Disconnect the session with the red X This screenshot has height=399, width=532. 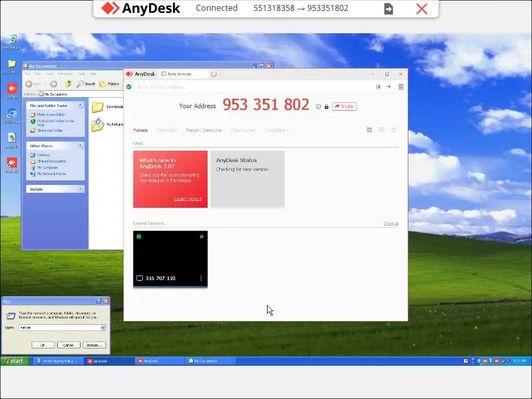pyautogui.click(x=422, y=9)
